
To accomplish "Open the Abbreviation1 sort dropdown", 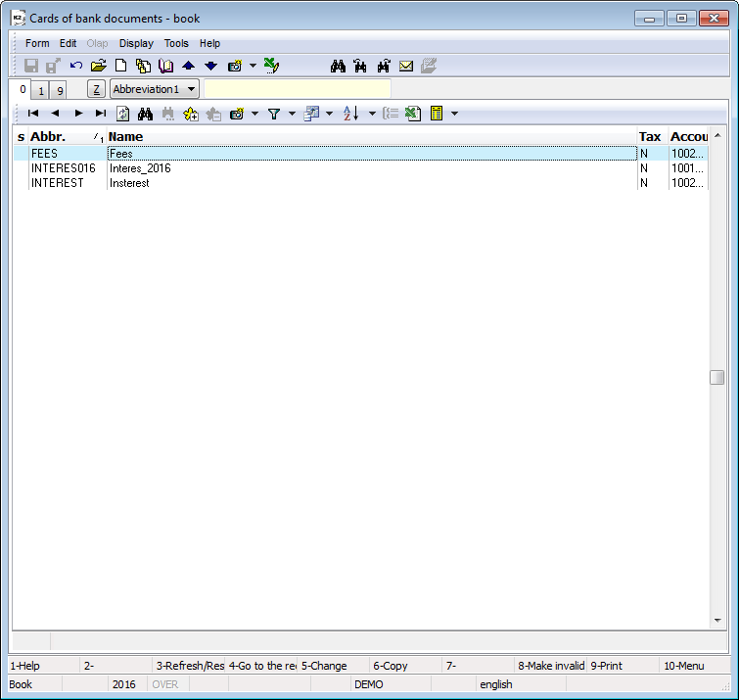I will click(155, 89).
